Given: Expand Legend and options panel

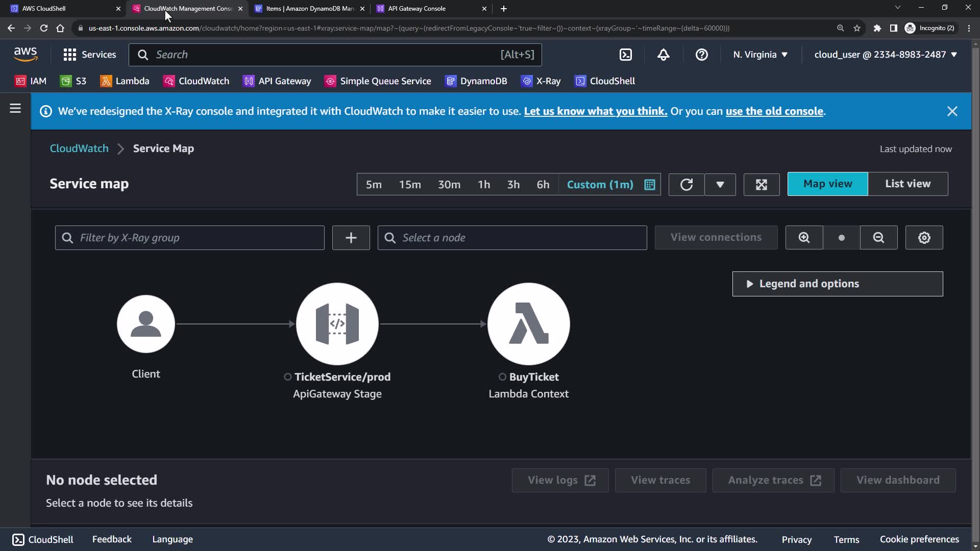Looking at the screenshot, I should [x=837, y=284].
